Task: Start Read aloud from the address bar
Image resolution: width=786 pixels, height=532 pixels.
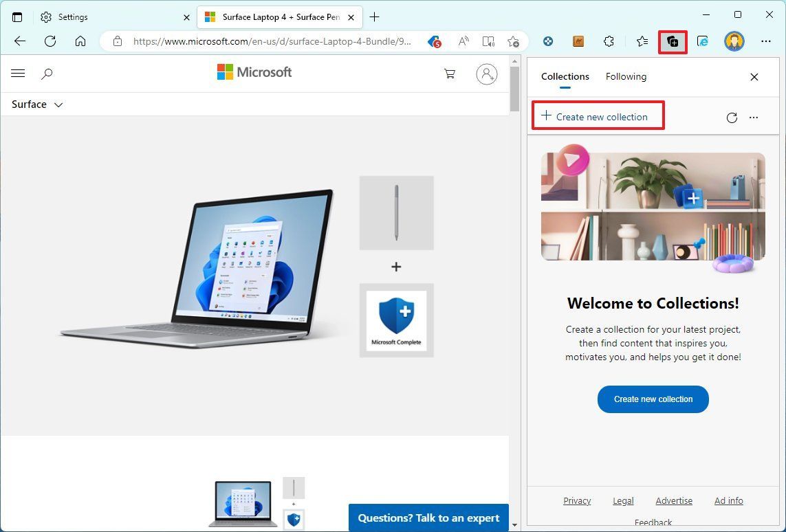Action: 463,41
